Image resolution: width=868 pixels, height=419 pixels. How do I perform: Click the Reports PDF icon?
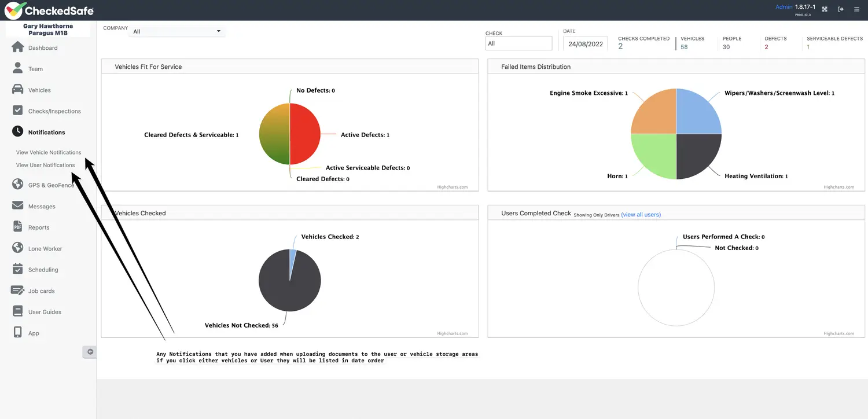click(18, 227)
